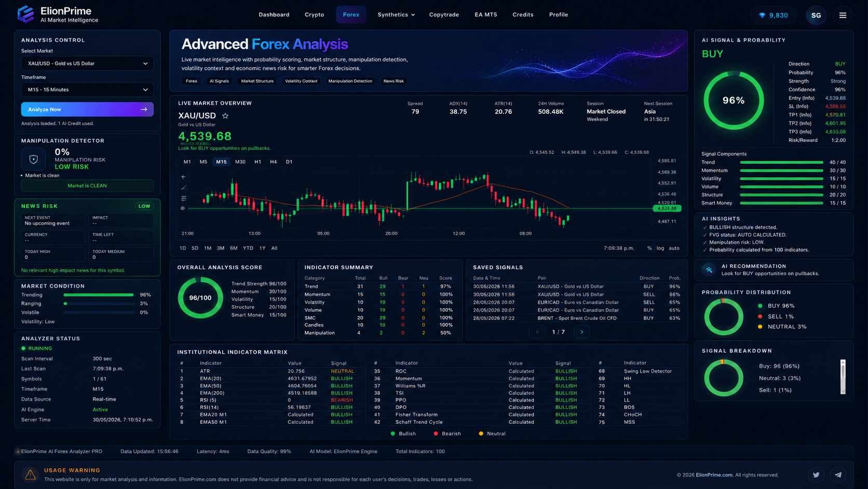Click the AI recommendation sparkle icon
This screenshot has width=868, height=489.
click(x=709, y=269)
